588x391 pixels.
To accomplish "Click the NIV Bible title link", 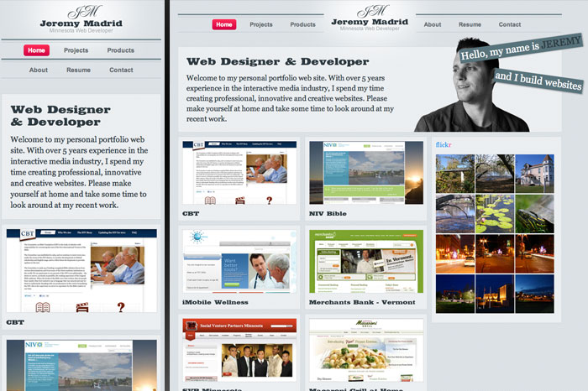I will 328,213.
